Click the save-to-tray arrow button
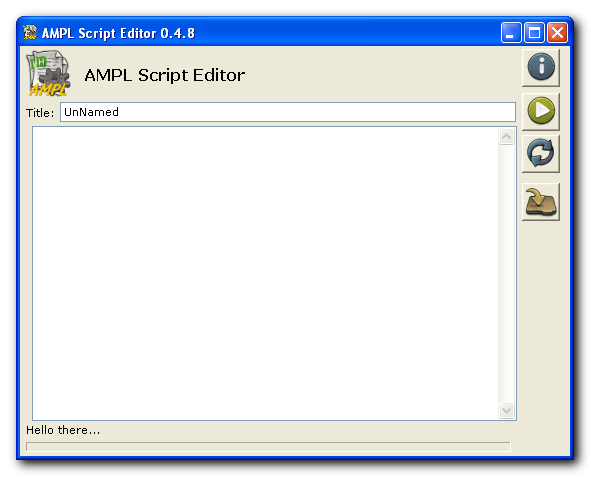This screenshot has width=591, height=477. pyautogui.click(x=540, y=202)
